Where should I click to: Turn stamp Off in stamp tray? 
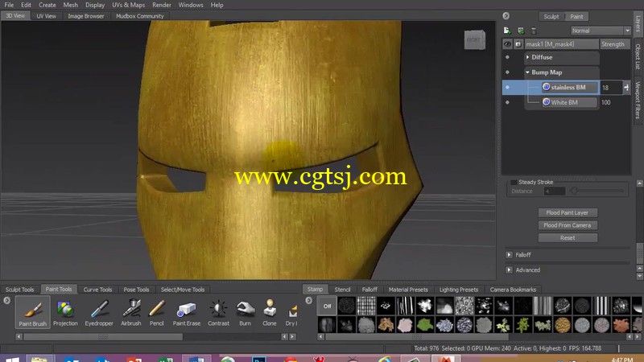tap(327, 306)
